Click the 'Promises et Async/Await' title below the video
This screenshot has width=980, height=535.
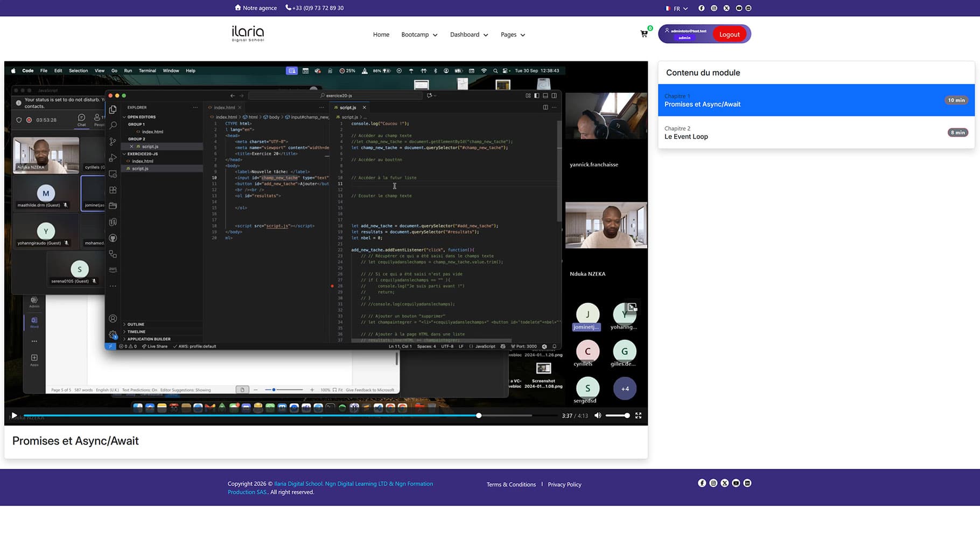(75, 441)
